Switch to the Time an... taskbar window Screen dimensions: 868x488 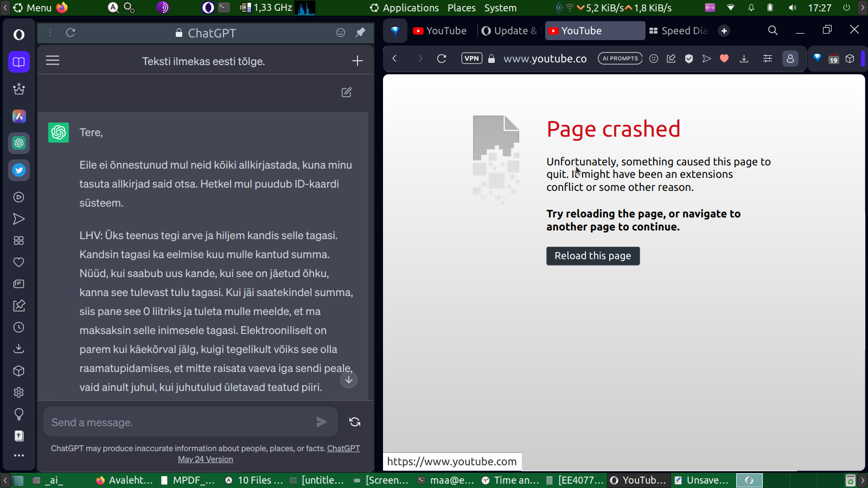pyautogui.click(x=511, y=480)
